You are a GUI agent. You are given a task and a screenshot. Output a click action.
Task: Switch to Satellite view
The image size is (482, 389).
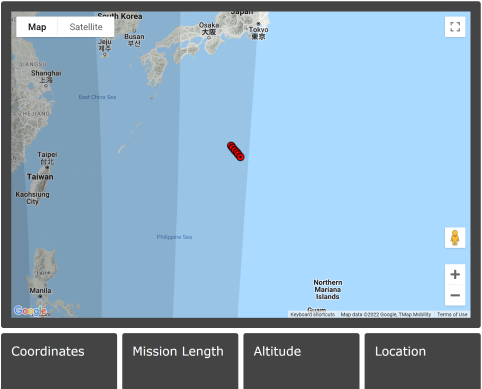click(86, 27)
